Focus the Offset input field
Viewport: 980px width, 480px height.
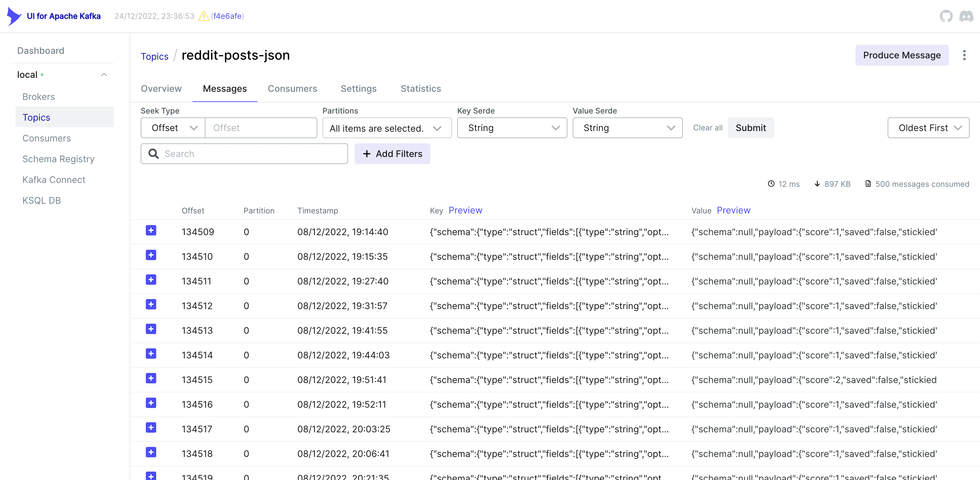point(261,128)
